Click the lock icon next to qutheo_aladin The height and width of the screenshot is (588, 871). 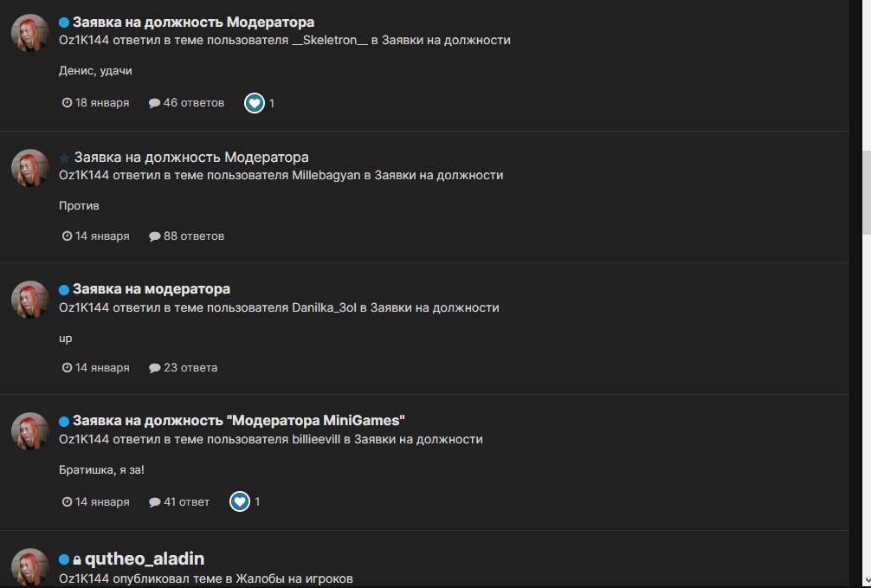coord(77,559)
